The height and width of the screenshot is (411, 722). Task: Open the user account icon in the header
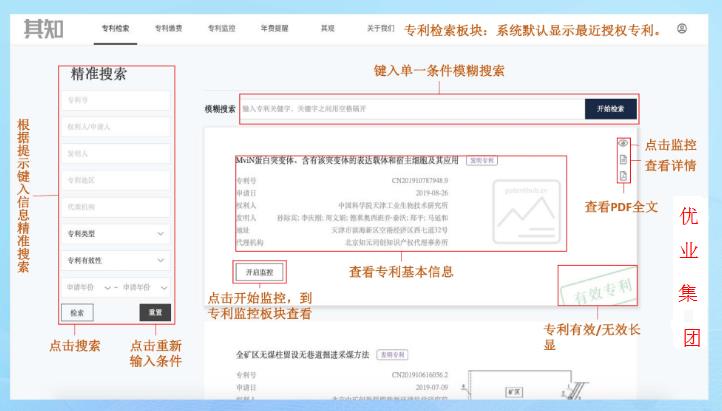pyautogui.click(x=682, y=29)
